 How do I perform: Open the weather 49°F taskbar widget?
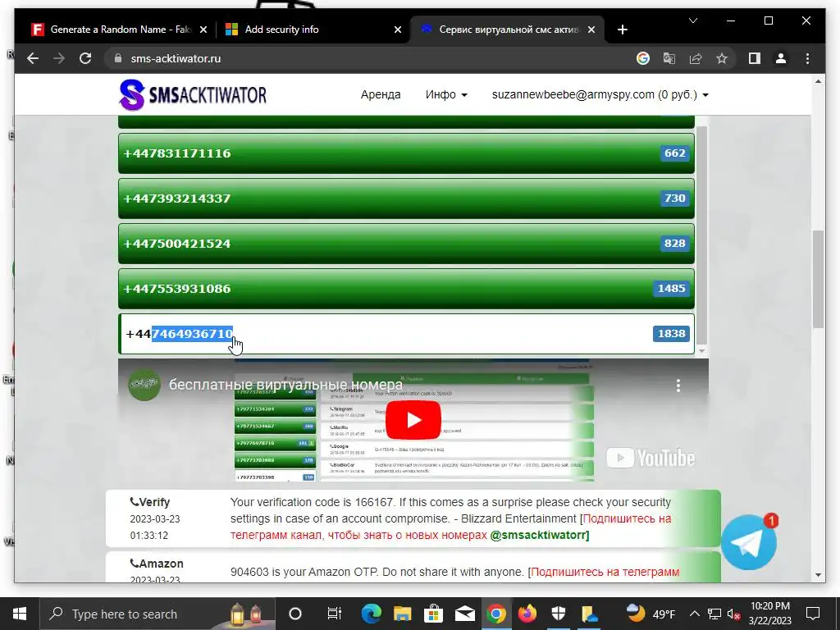(x=651, y=614)
